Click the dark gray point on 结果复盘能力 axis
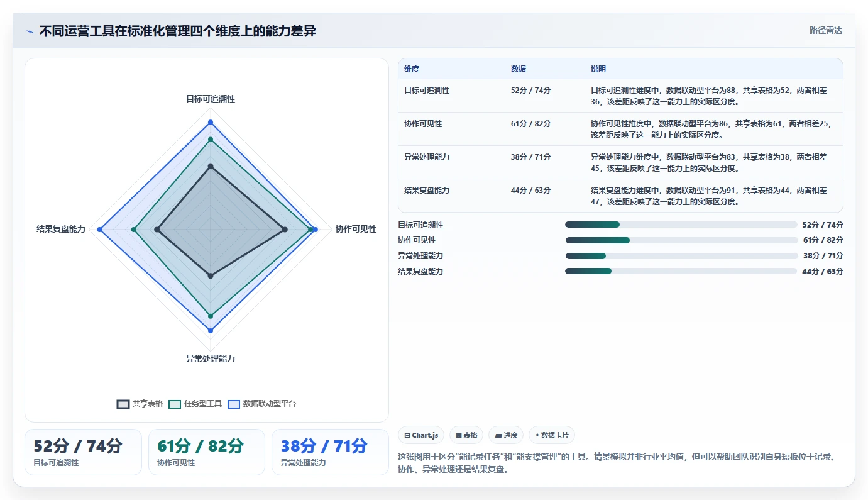This screenshot has width=868, height=500. tap(157, 230)
